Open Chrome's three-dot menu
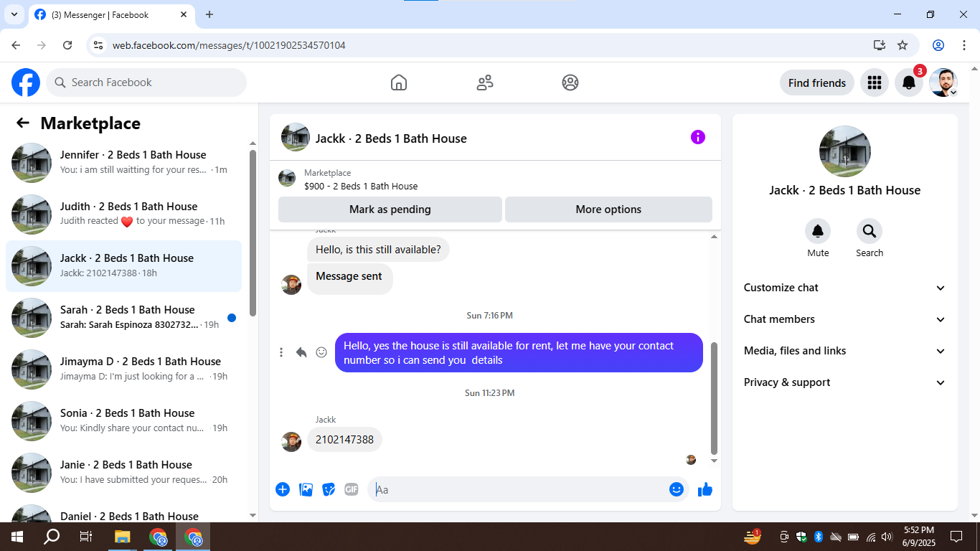This screenshot has height=551, width=980. tap(963, 45)
